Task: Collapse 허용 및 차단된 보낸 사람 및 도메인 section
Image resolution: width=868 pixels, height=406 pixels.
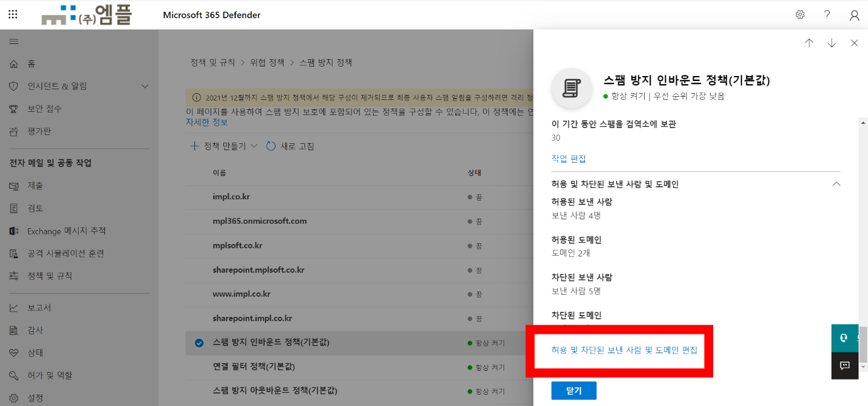Action: [836, 184]
